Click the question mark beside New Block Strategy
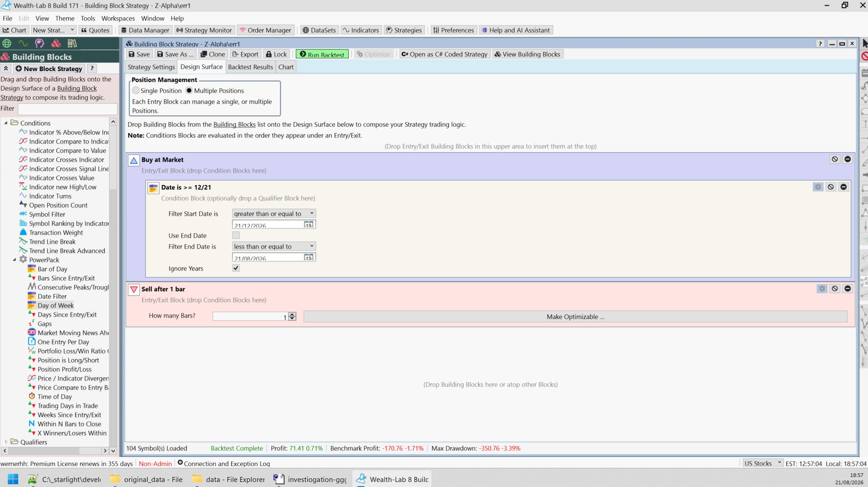Image resolution: width=868 pixels, height=487 pixels. pyautogui.click(x=92, y=68)
